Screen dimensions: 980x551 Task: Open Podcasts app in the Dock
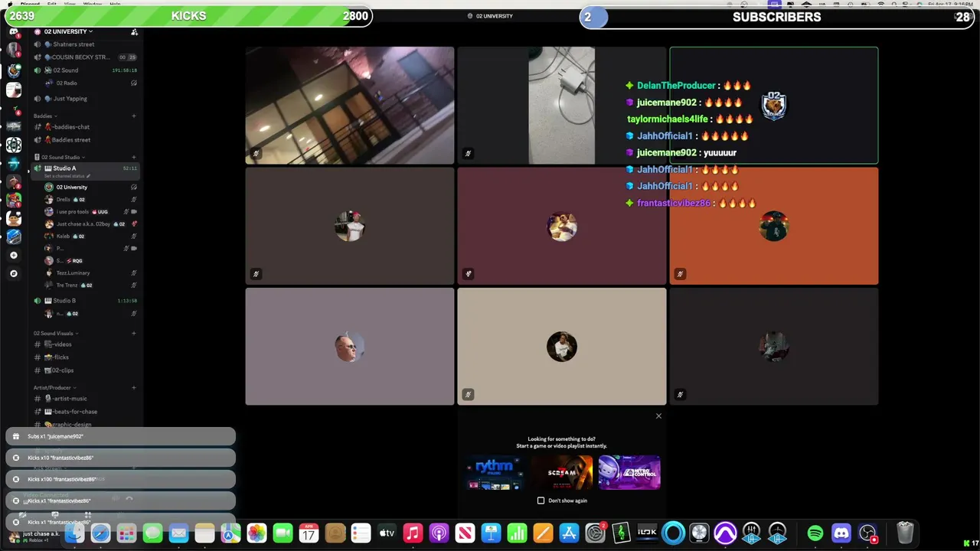click(x=439, y=533)
